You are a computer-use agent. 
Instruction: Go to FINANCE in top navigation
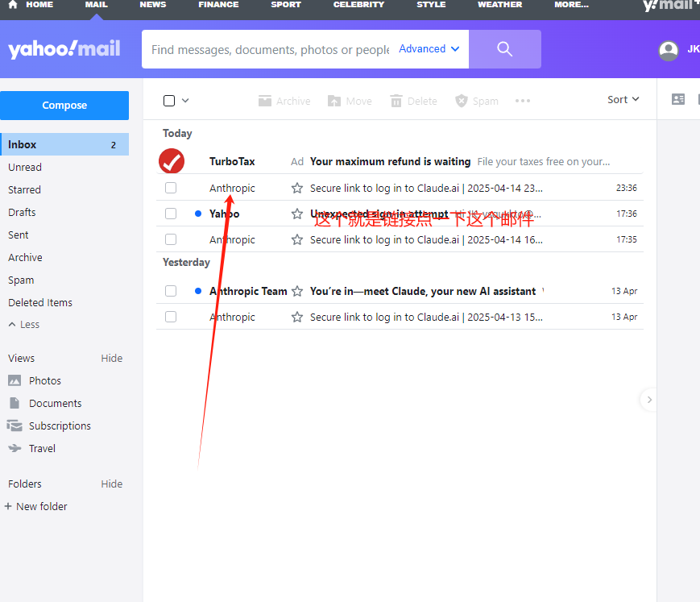[x=218, y=5]
